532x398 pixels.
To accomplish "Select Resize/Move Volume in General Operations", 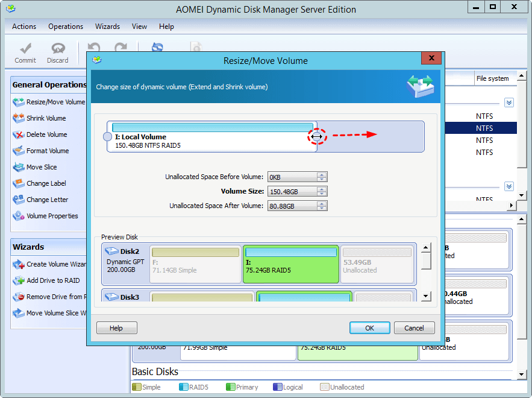I will click(x=49, y=102).
